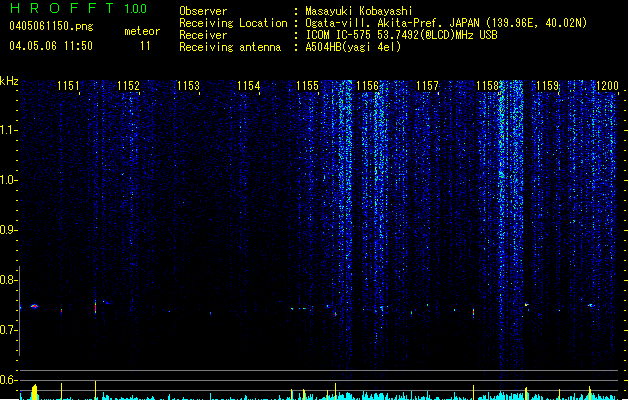Click the bright red meteor echo just before 1151
Viewport: 629px width, 400px height.
point(34,307)
